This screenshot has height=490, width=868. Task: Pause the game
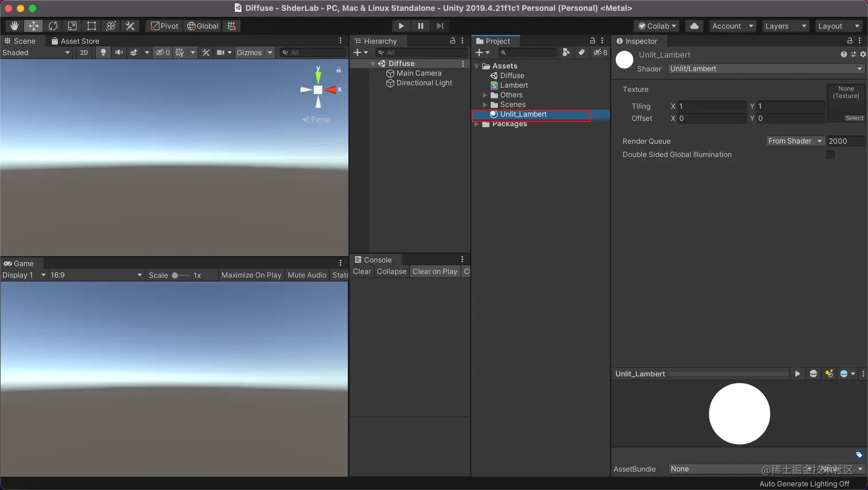coord(421,26)
